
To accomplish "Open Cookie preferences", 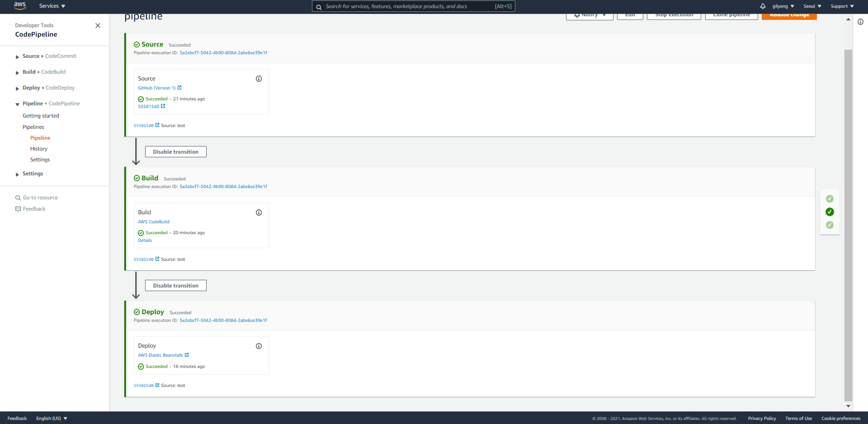I will pyautogui.click(x=841, y=419).
